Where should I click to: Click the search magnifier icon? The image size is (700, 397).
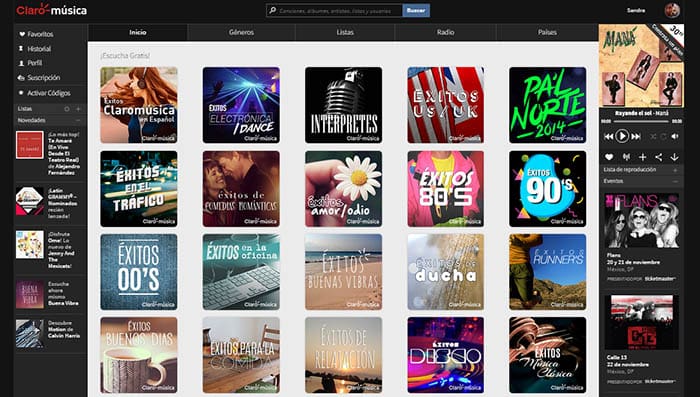(x=272, y=10)
